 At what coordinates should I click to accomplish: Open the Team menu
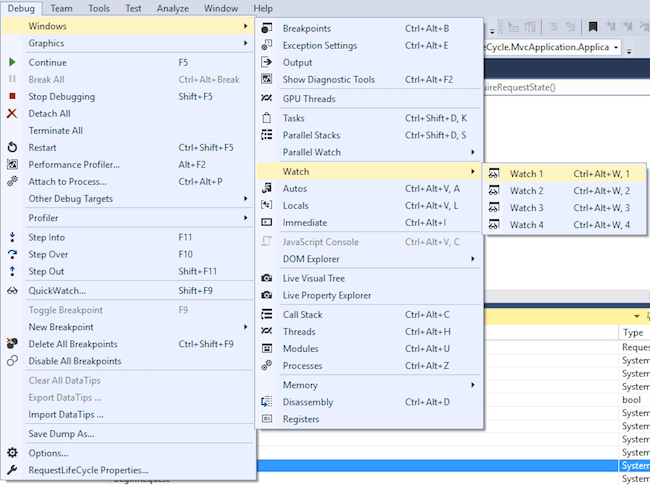(61, 8)
